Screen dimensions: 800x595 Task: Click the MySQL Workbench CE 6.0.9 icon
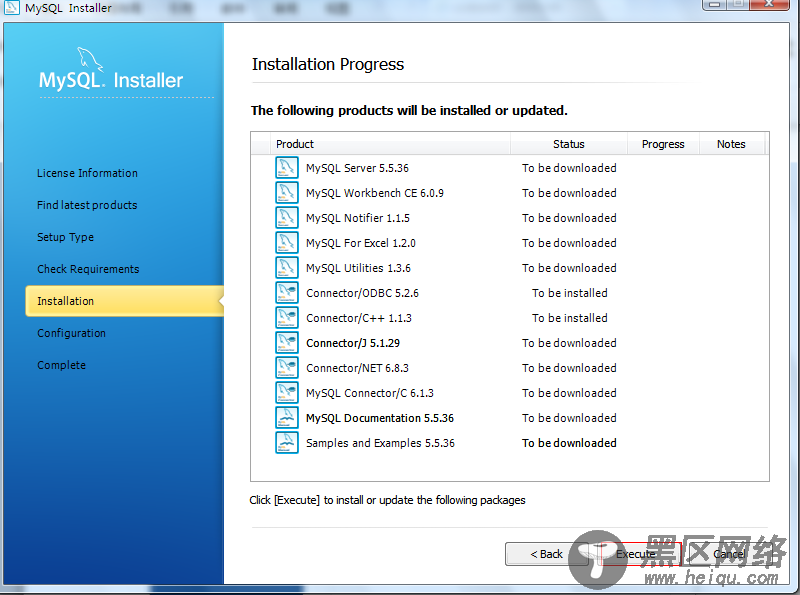coord(287,192)
